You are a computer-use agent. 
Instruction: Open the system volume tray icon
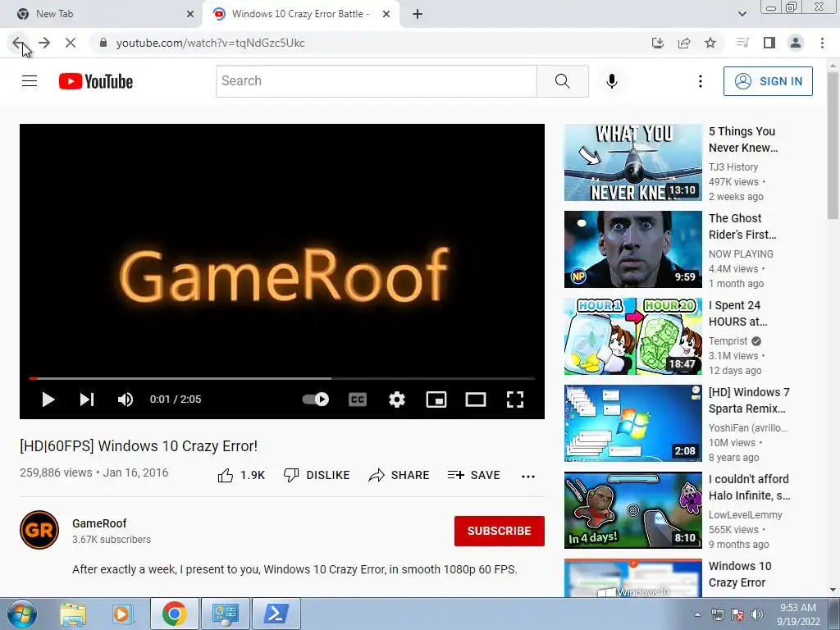click(757, 614)
